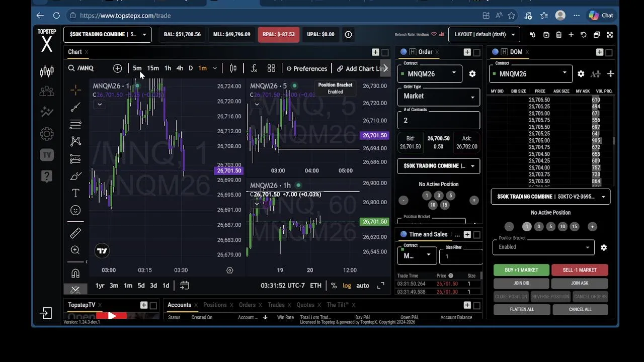Open the chart trading icon in left sidebar
The image size is (644, 362).
47,71
